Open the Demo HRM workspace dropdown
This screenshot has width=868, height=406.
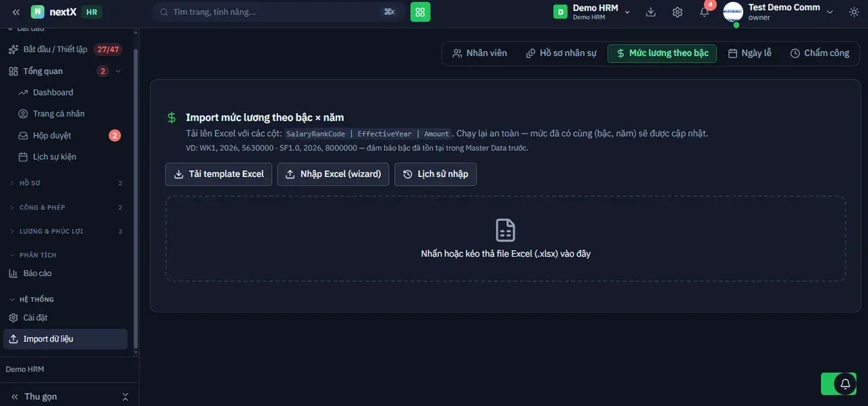pos(593,12)
